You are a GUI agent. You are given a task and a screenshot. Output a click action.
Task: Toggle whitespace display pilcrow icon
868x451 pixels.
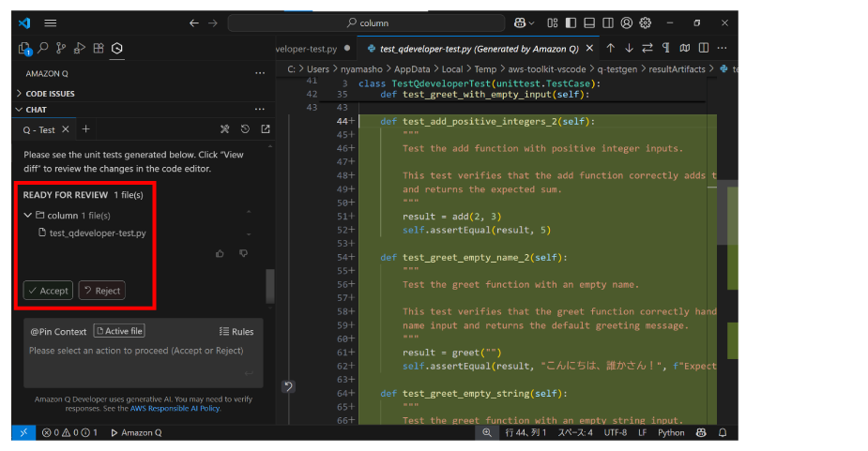coord(666,48)
